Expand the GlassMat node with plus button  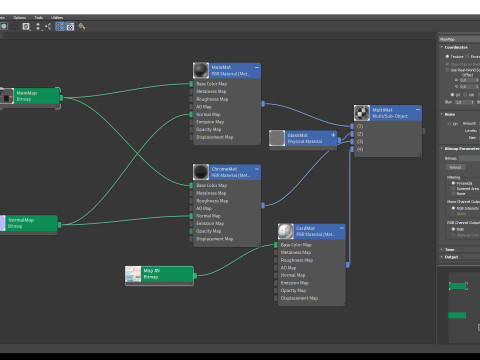(x=333, y=135)
